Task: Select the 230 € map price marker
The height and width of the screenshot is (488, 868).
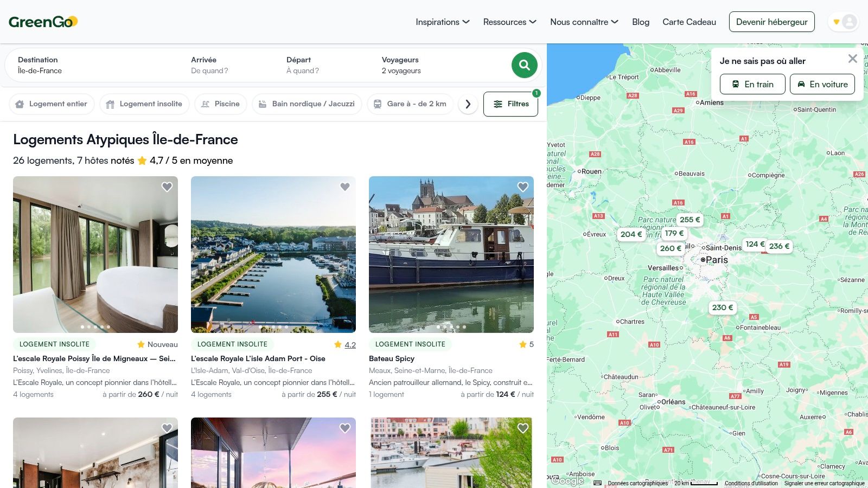Action: click(x=723, y=307)
